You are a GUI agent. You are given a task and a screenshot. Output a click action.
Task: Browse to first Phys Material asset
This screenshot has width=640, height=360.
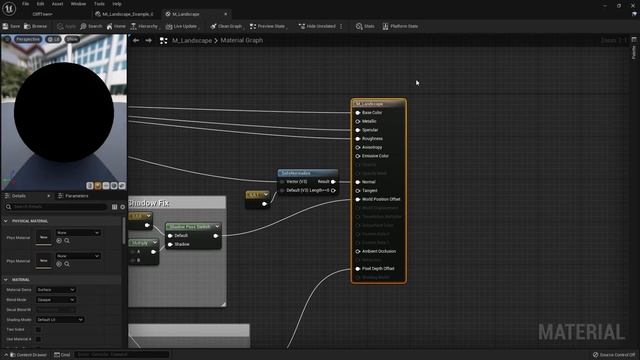click(67, 241)
